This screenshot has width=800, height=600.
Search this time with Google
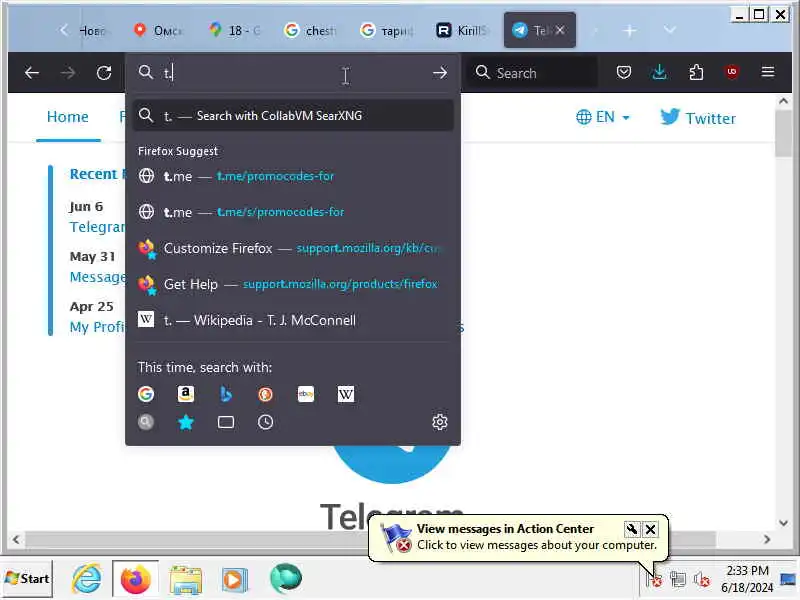[x=146, y=394]
